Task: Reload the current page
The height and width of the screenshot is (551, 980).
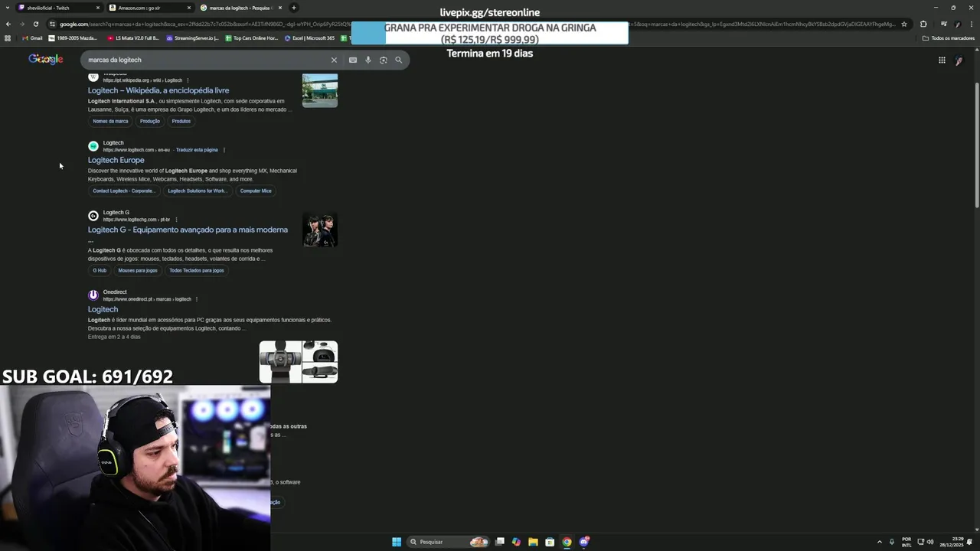Action: tap(35, 24)
